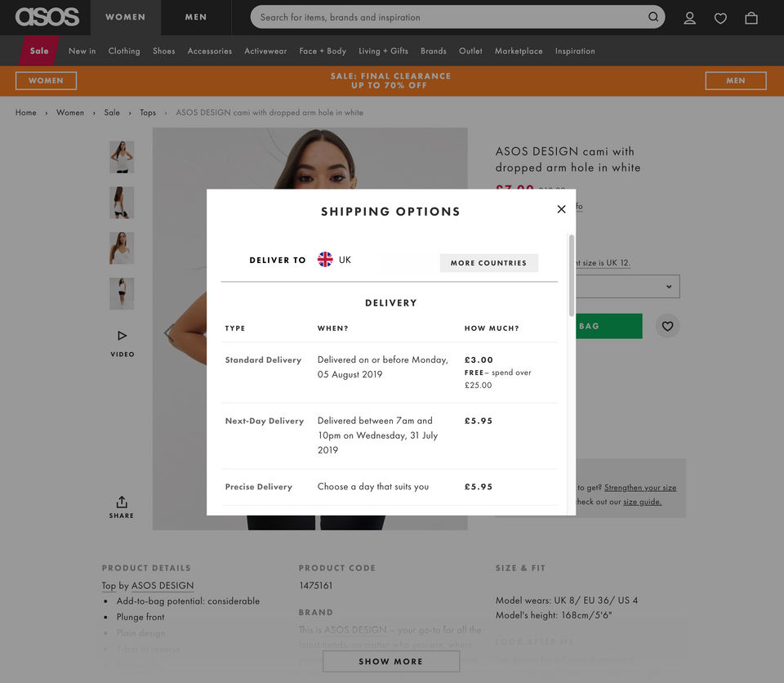
Task: Open the size selection dropdown
Action: tap(627, 286)
